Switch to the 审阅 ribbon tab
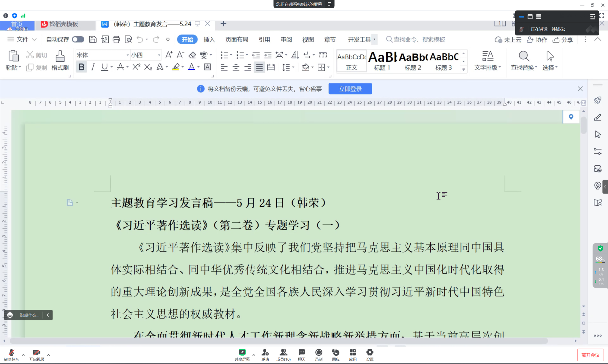Screen dimensions: 608x364 coord(286,39)
